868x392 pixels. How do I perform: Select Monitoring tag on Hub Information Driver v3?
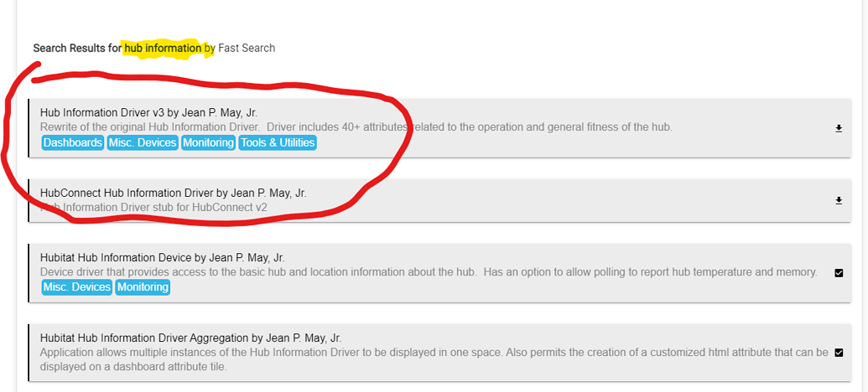coord(208,142)
